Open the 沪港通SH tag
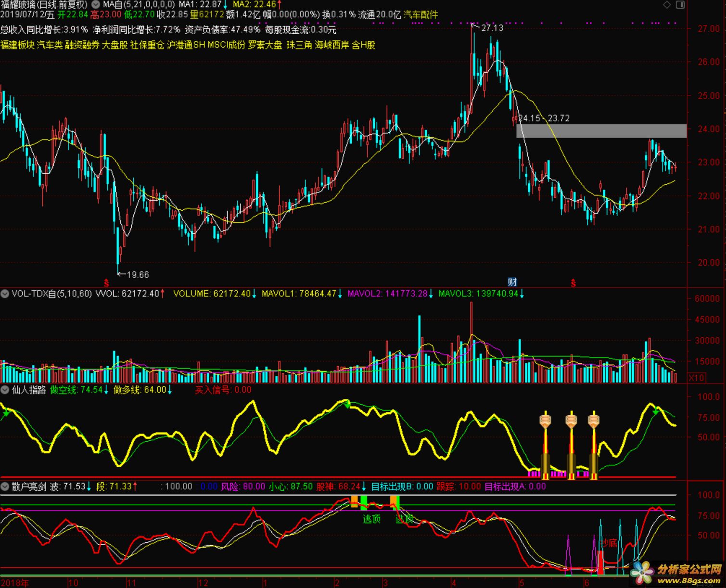 pyautogui.click(x=186, y=45)
